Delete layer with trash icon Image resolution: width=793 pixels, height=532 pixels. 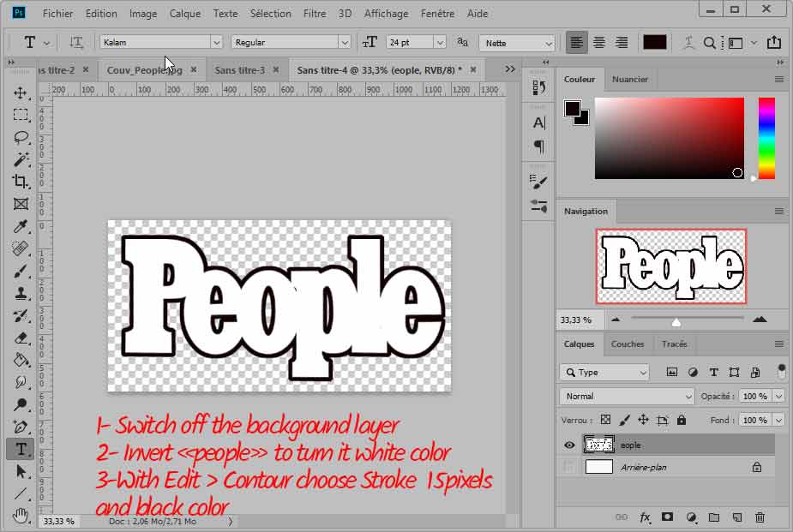pos(760,517)
